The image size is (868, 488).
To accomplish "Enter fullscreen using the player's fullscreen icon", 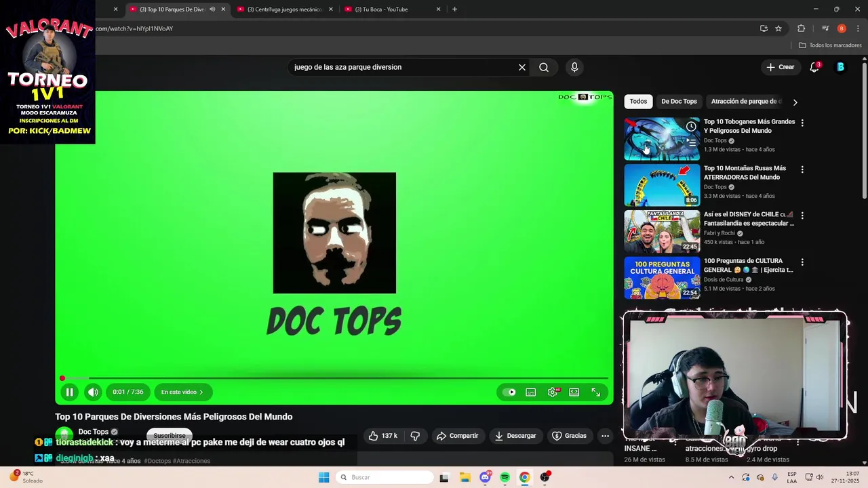I will (x=595, y=392).
